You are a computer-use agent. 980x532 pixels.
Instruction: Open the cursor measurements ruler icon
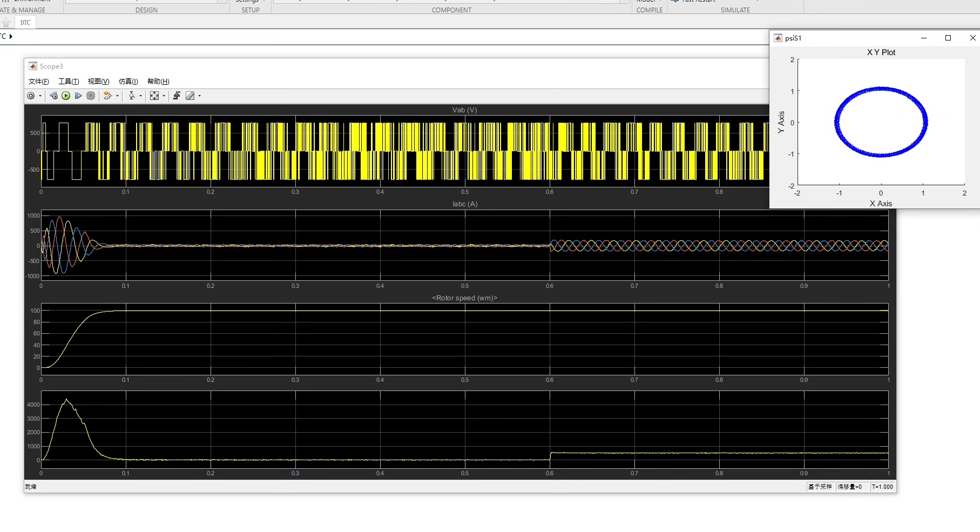click(190, 96)
